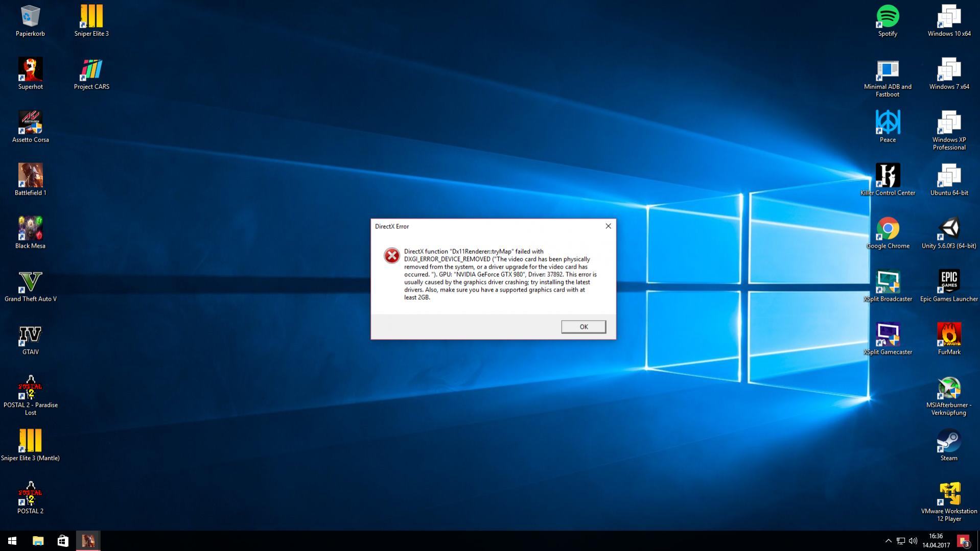This screenshot has width=980, height=551.
Task: Select the Sniper Elite 3 desktop shortcut
Action: pyautogui.click(x=91, y=20)
